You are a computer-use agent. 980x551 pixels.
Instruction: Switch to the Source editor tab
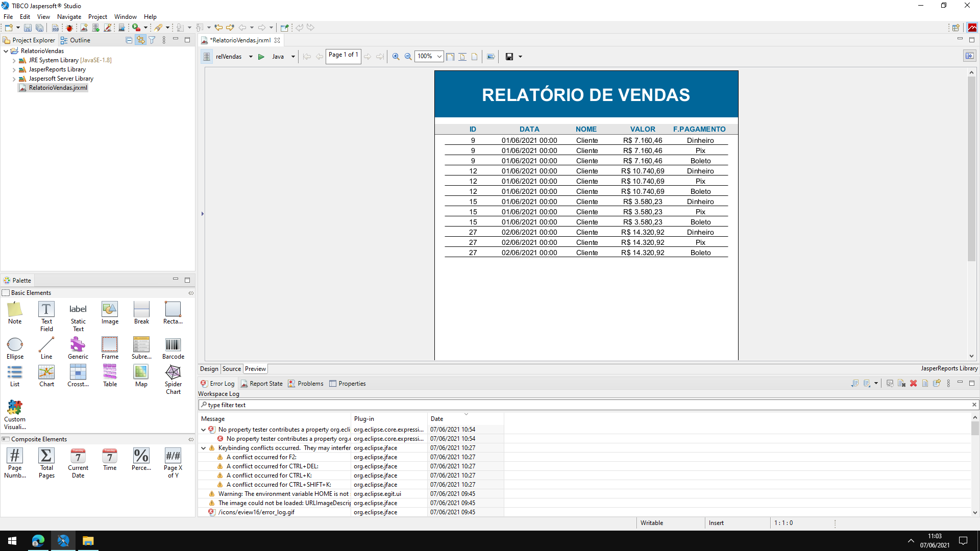click(x=231, y=369)
